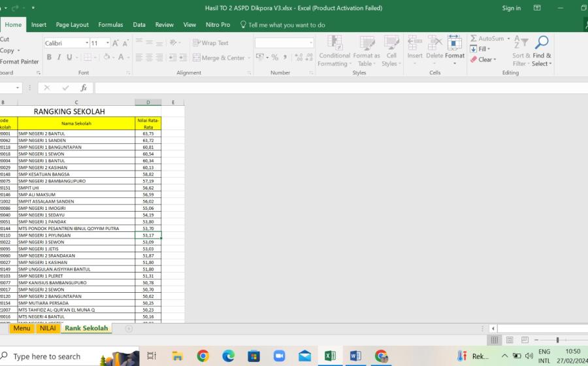
Task: Open Zoom app in taskbar
Action: click(279, 356)
